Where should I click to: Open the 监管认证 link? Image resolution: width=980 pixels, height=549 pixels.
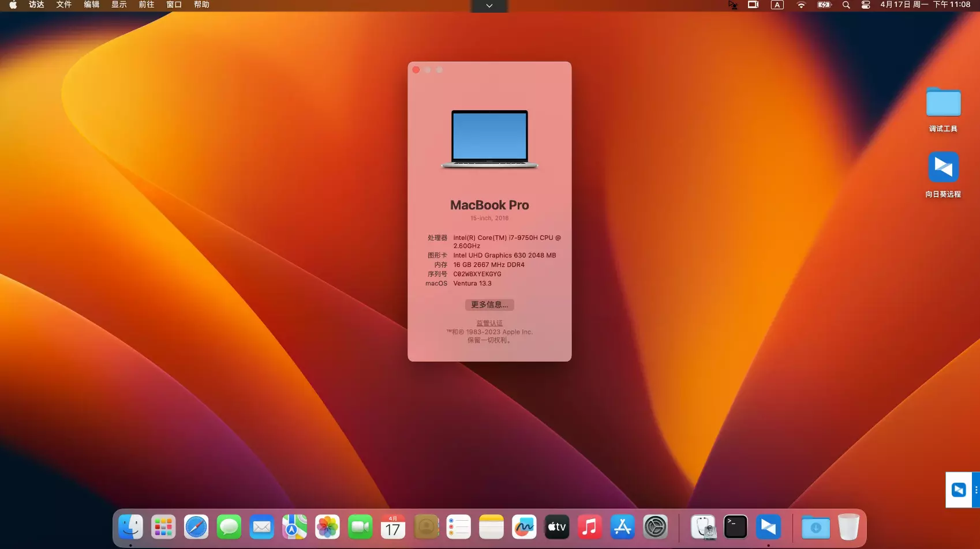[489, 323]
